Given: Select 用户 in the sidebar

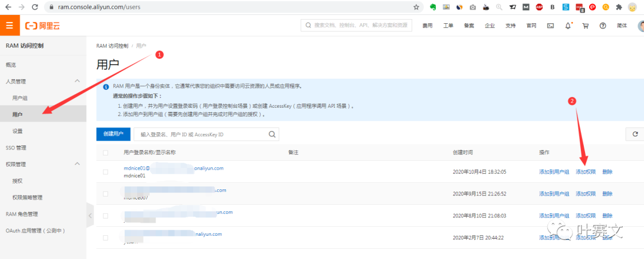Looking at the screenshot, I should pos(43,114).
